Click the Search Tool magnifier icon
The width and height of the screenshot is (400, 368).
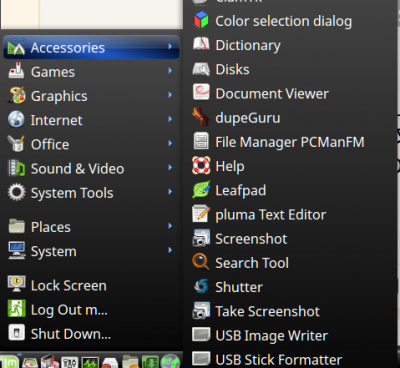[201, 262]
